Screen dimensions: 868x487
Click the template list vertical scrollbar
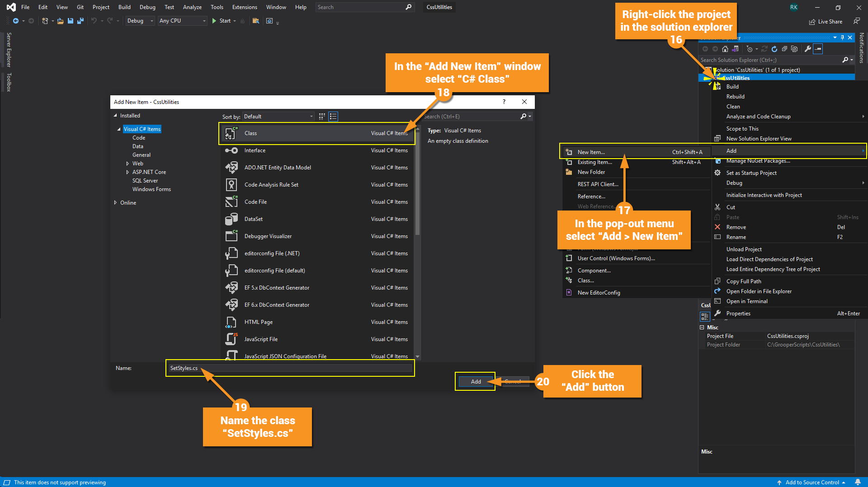417,190
